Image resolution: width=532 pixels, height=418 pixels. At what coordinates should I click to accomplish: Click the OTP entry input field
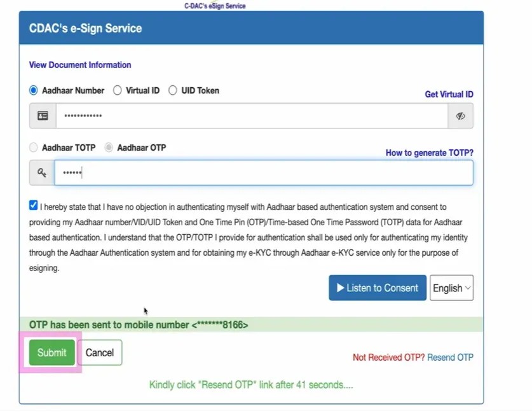(x=264, y=173)
